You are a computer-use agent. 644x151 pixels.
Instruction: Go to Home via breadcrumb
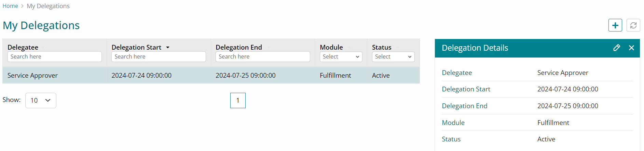point(10,6)
